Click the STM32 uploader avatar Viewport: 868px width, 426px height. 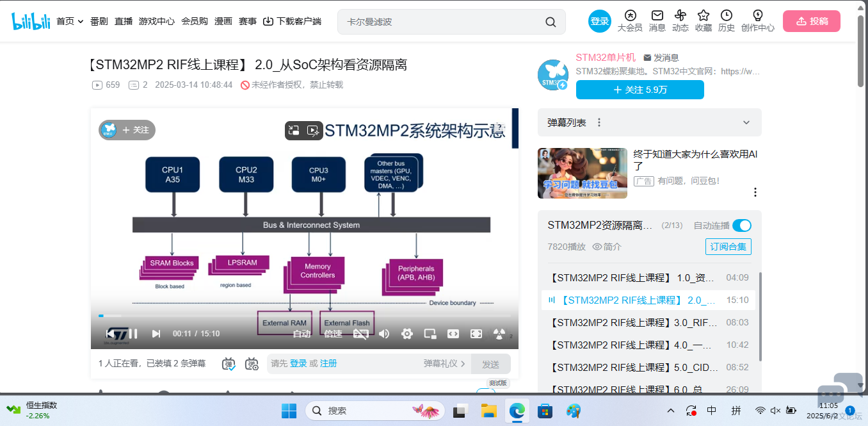click(x=552, y=75)
